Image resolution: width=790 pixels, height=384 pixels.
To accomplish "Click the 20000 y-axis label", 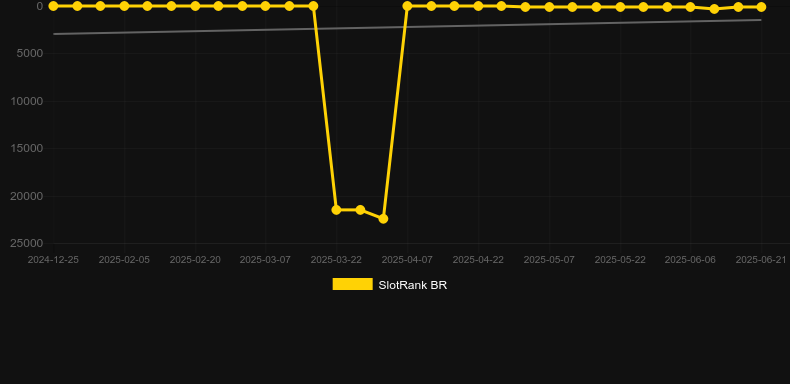I will point(27,196).
